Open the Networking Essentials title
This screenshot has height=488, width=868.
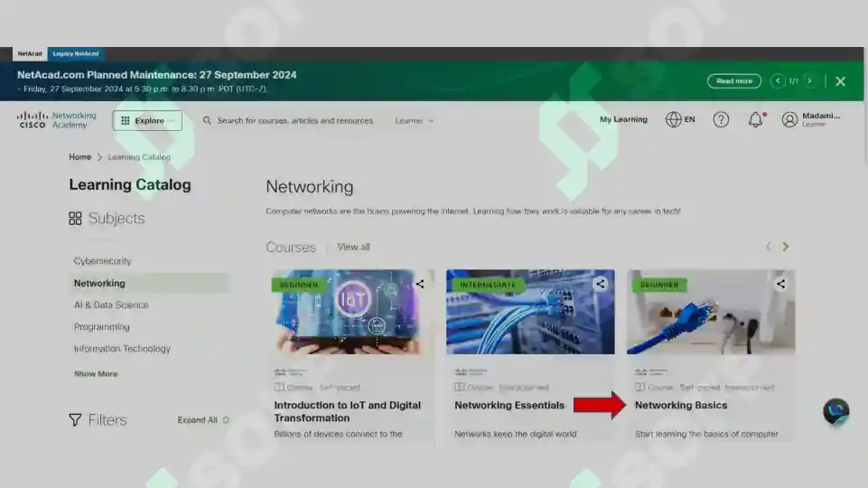pyautogui.click(x=509, y=406)
